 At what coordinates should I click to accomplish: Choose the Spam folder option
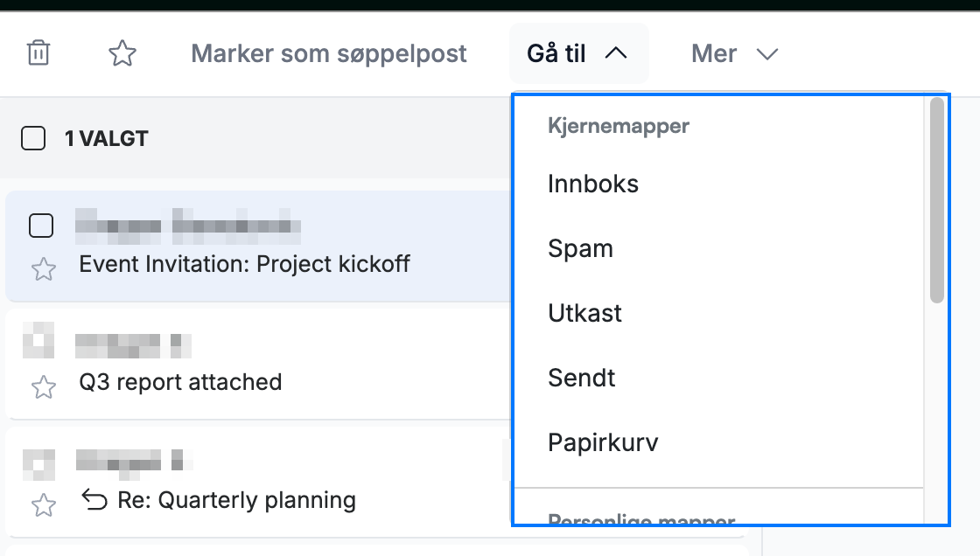pos(717,248)
